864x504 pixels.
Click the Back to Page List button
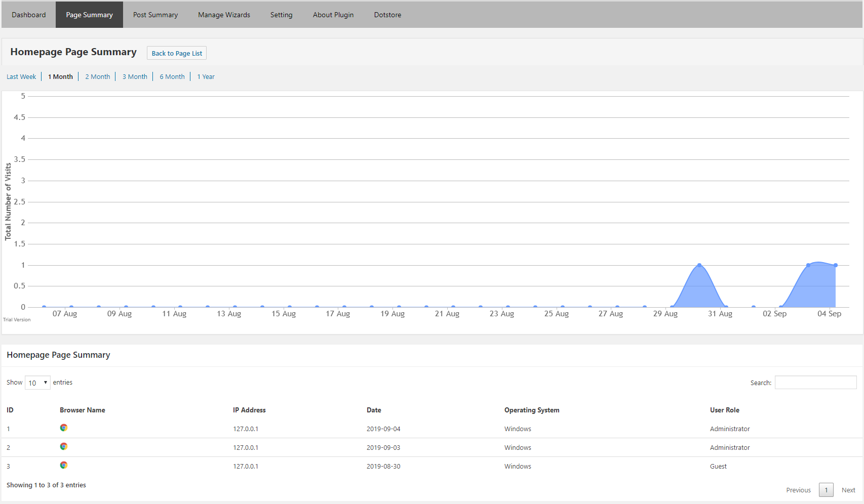pyautogui.click(x=177, y=53)
